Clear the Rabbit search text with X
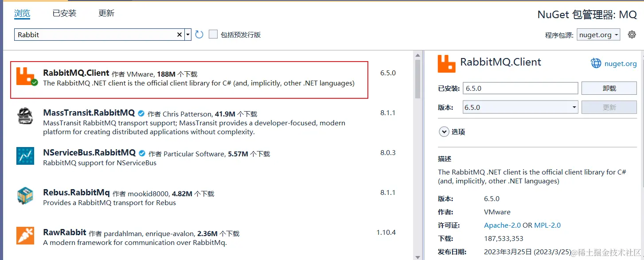 click(180, 35)
